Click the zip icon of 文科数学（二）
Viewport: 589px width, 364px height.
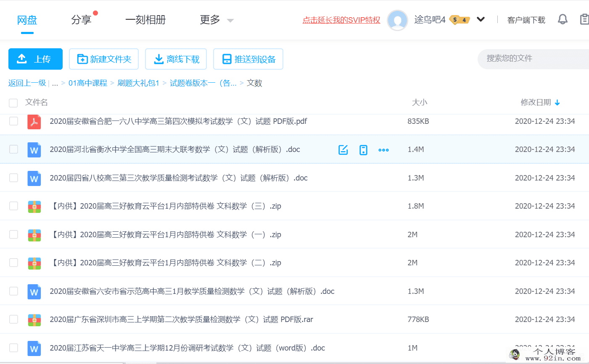34,263
